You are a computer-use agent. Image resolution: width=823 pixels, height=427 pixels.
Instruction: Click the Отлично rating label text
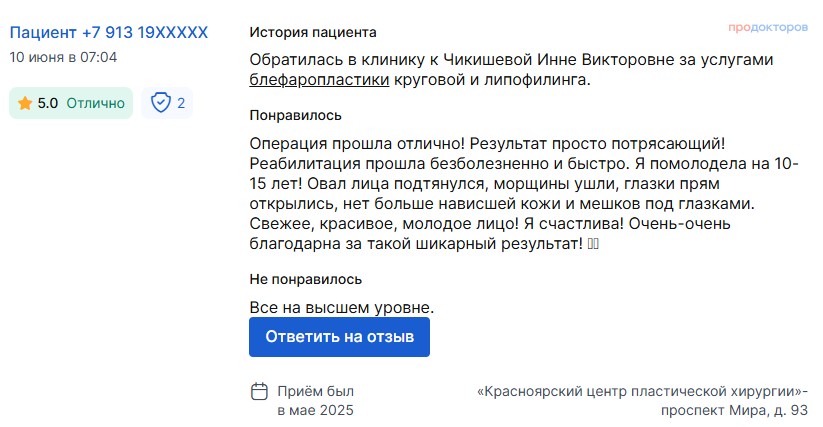coord(96,103)
